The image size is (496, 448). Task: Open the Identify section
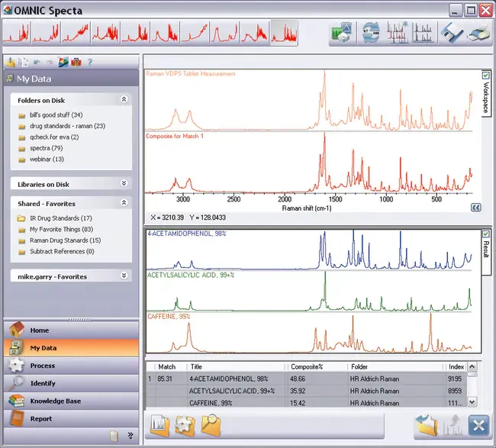[72, 383]
